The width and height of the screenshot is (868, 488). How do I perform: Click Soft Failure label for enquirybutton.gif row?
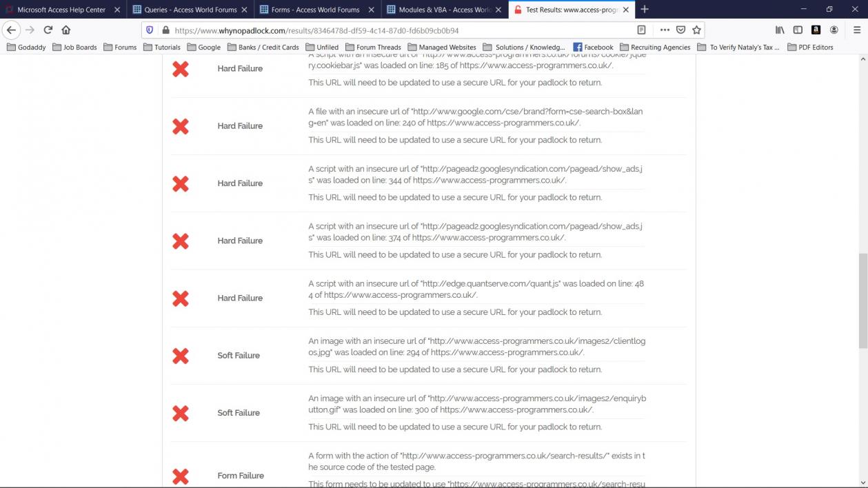(x=239, y=413)
